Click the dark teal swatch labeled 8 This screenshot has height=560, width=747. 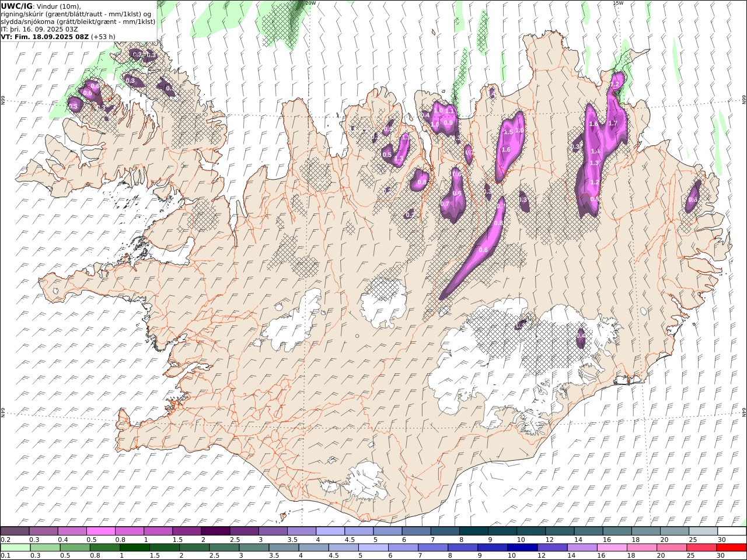[x=473, y=531]
